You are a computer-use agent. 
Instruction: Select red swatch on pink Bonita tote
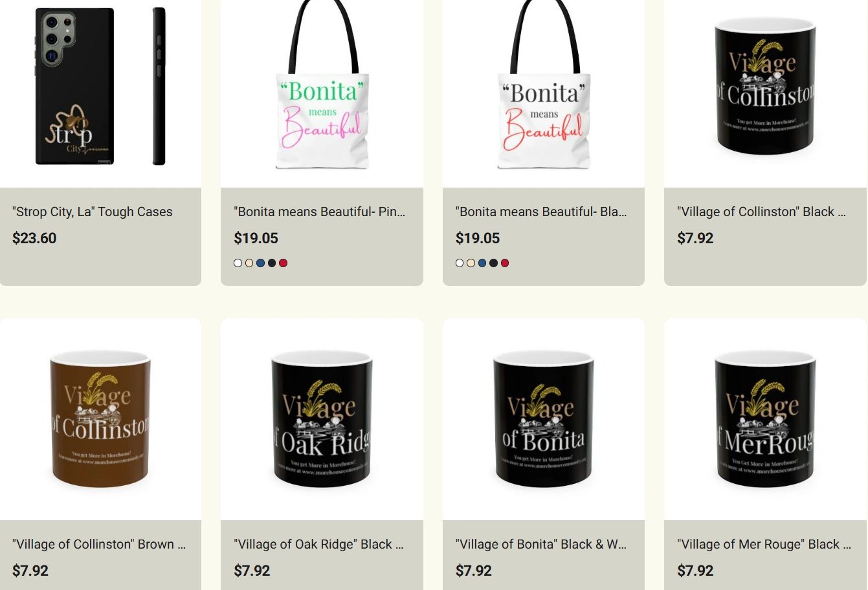(x=283, y=263)
